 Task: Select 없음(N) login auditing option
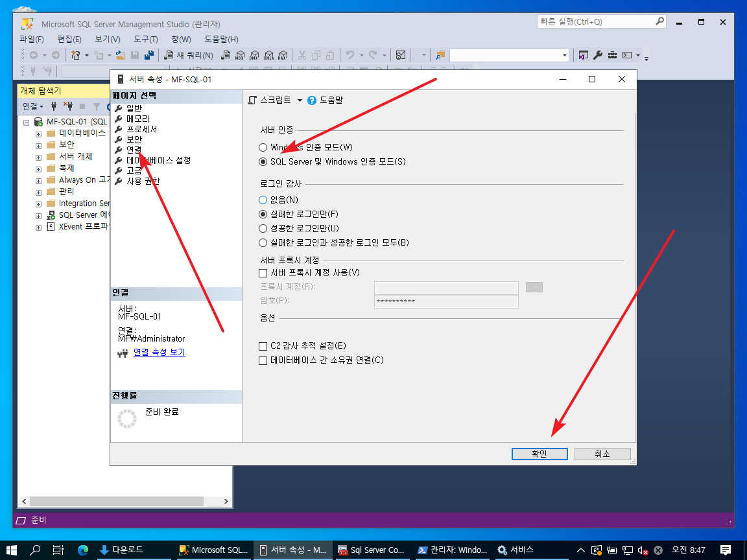click(263, 200)
